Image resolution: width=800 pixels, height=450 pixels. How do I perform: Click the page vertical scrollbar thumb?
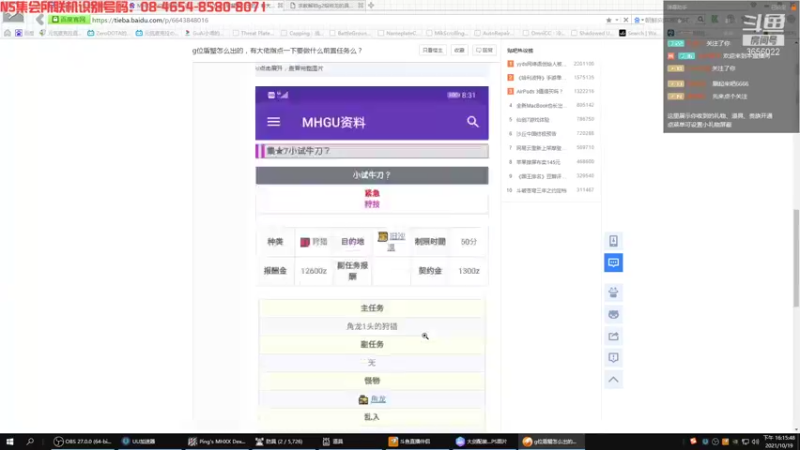(x=796, y=258)
